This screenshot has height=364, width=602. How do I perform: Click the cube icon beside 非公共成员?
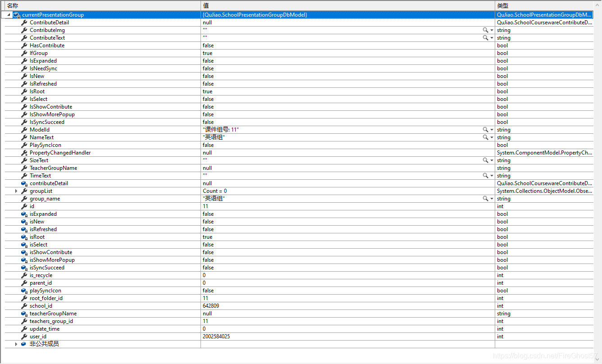click(24, 344)
